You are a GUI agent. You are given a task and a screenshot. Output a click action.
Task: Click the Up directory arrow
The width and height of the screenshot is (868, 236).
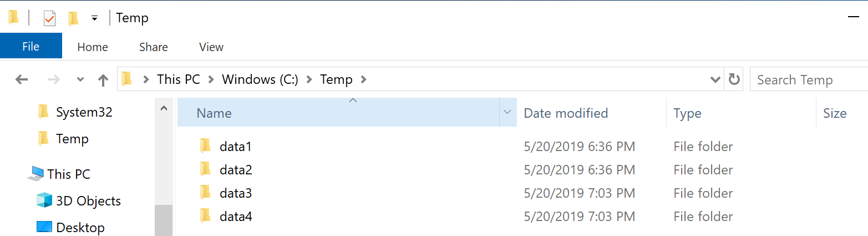[103, 80]
